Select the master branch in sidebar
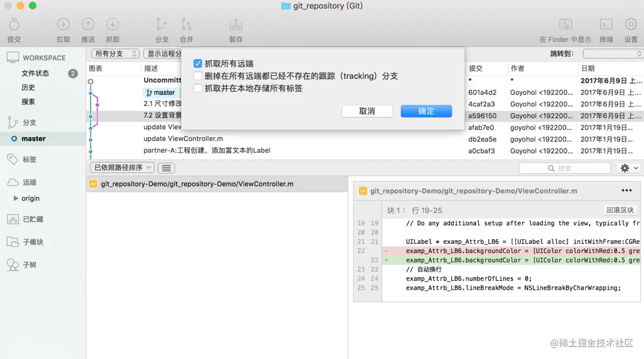The height and width of the screenshot is (359, 644). click(43, 139)
